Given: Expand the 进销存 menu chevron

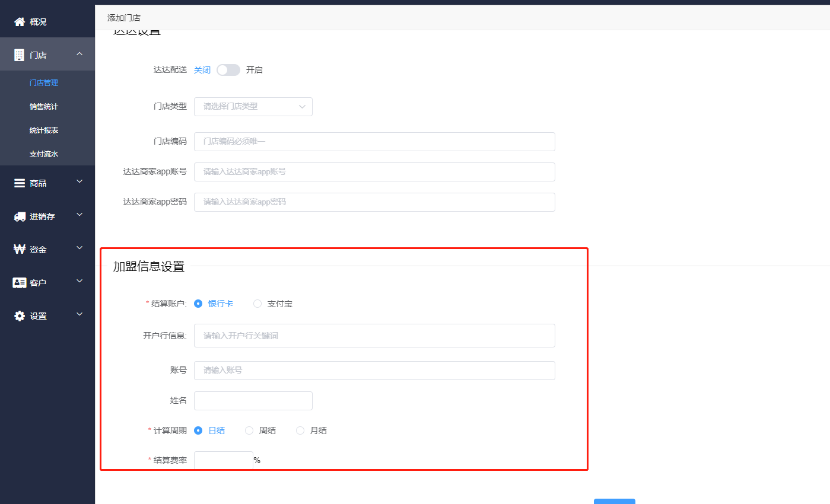Looking at the screenshot, I should tap(80, 215).
